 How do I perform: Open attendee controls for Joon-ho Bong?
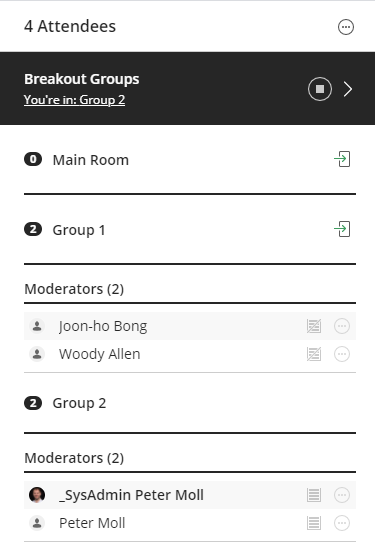342,326
